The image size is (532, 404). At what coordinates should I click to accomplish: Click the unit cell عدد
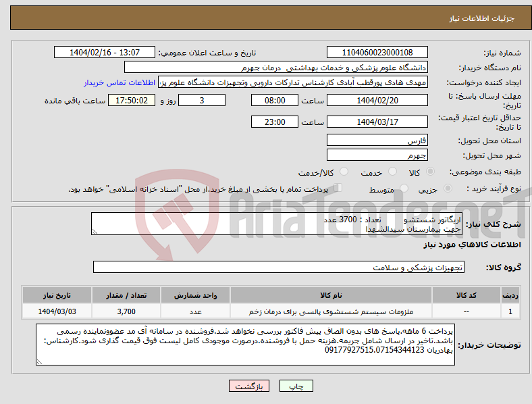195,311
